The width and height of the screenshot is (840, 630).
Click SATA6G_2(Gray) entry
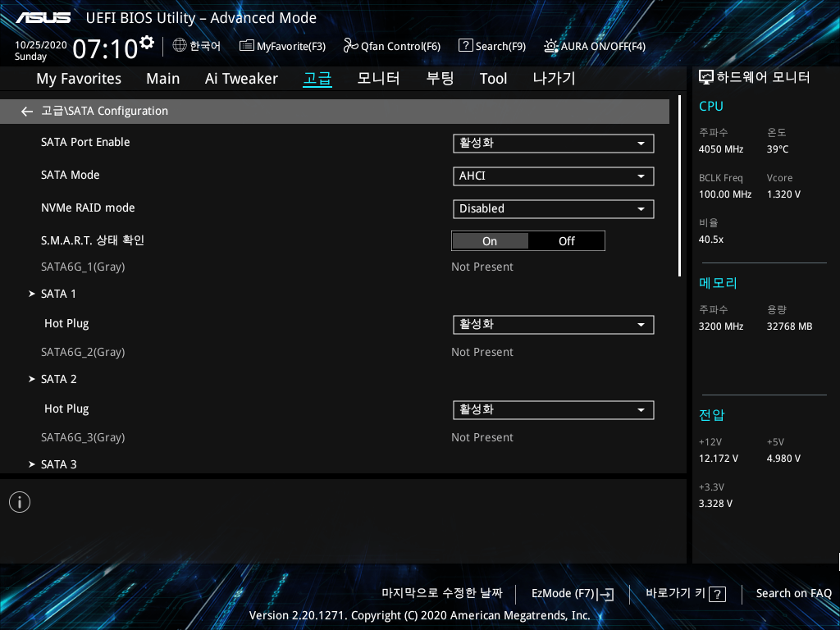(x=83, y=352)
